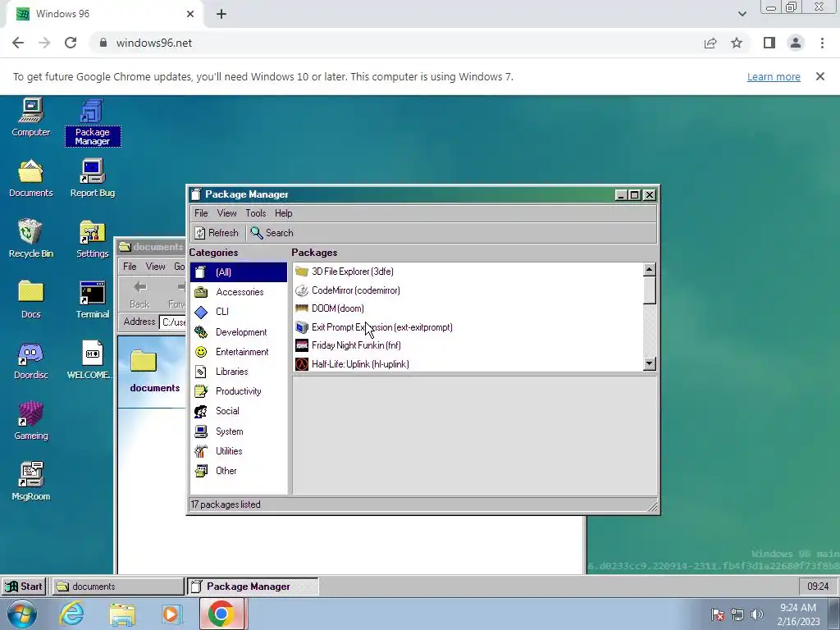Share this page via the share icon
840x630 pixels.
coord(710,43)
